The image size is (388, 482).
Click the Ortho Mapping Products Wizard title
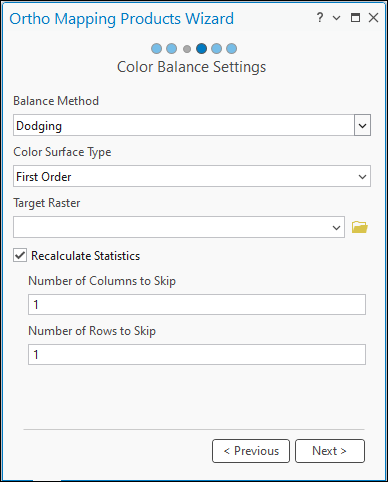click(x=121, y=19)
